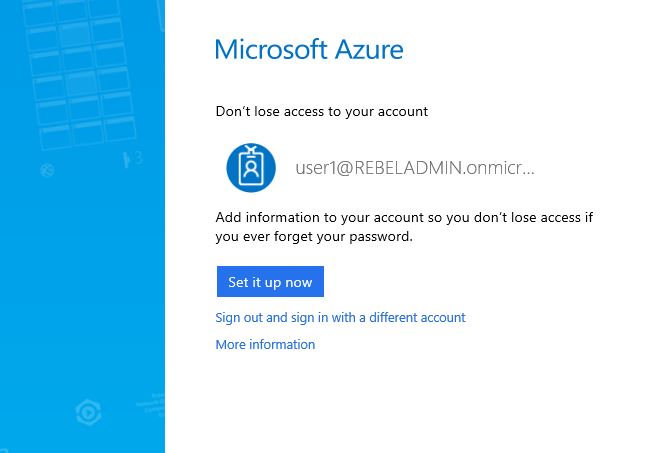Click the forget your password text line
This screenshot has height=453, width=656.
click(x=314, y=237)
